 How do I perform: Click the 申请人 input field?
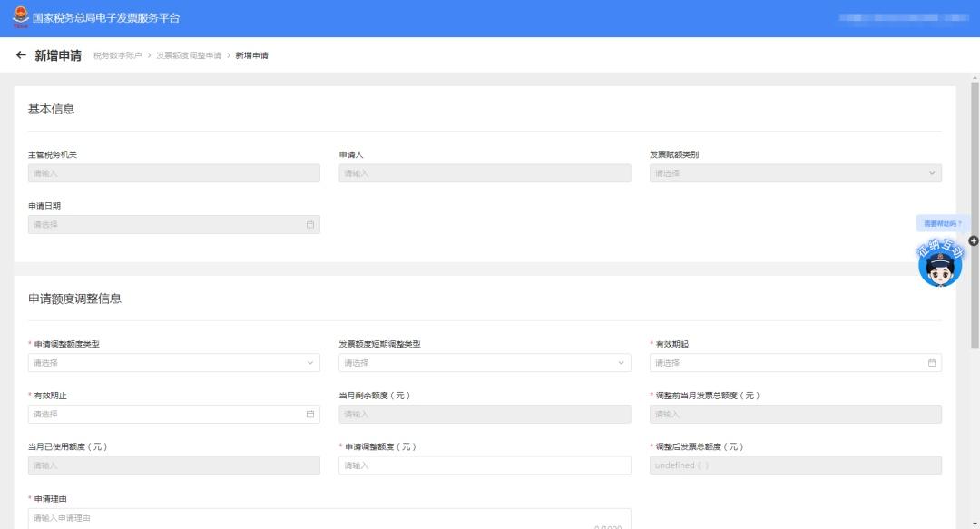click(x=485, y=173)
